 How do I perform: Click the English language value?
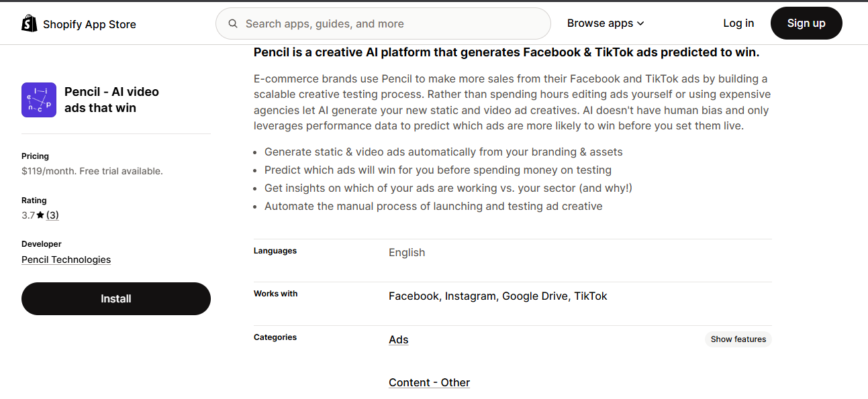pyautogui.click(x=407, y=252)
